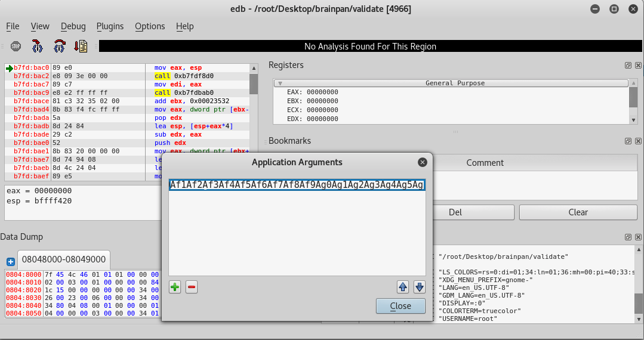The image size is (644, 340).
Task: Minimize the edb window
Action: (x=594, y=9)
